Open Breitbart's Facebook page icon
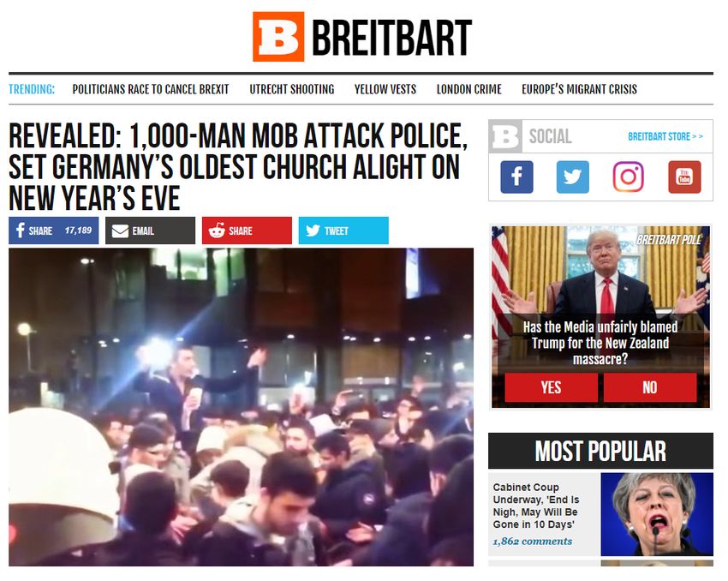This screenshot has width=728, height=581. 516,177
